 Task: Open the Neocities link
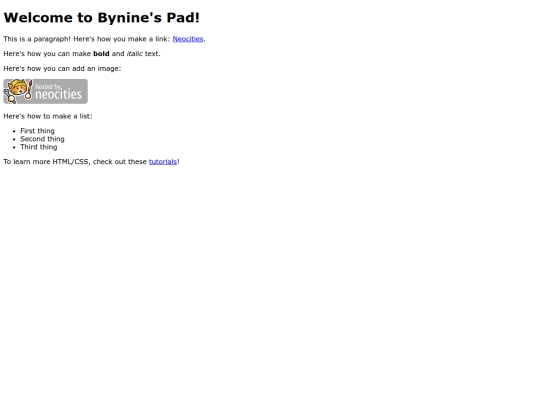tap(188, 39)
